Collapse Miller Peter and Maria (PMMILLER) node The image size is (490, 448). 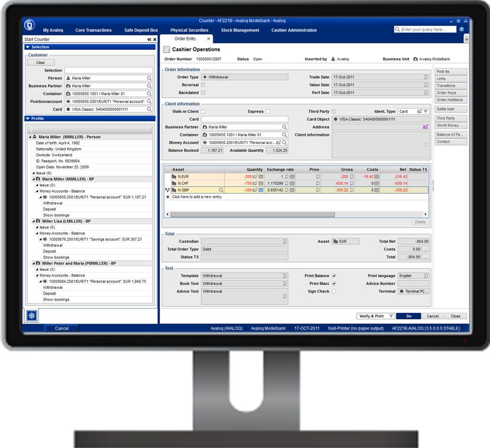pos(33,264)
